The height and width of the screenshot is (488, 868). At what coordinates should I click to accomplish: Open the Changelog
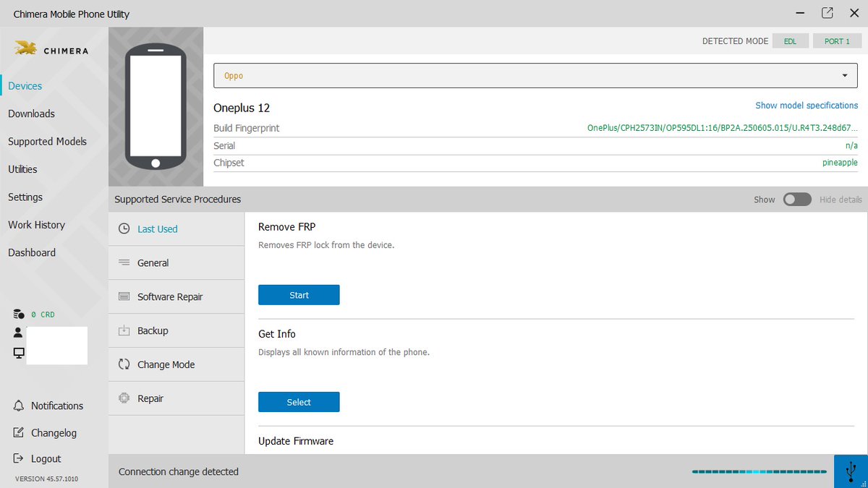(x=54, y=433)
